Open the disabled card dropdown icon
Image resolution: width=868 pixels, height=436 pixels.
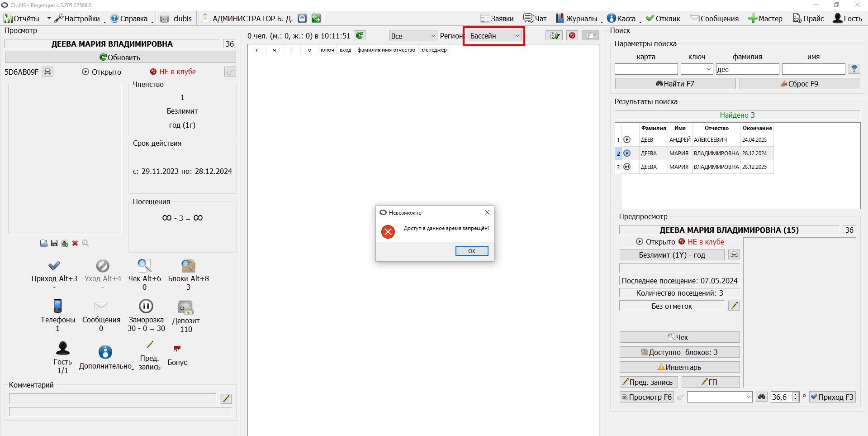click(590, 35)
